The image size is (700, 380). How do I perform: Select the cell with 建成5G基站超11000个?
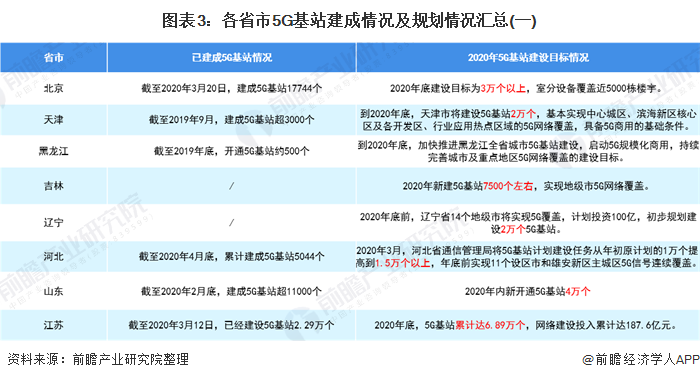point(232,291)
